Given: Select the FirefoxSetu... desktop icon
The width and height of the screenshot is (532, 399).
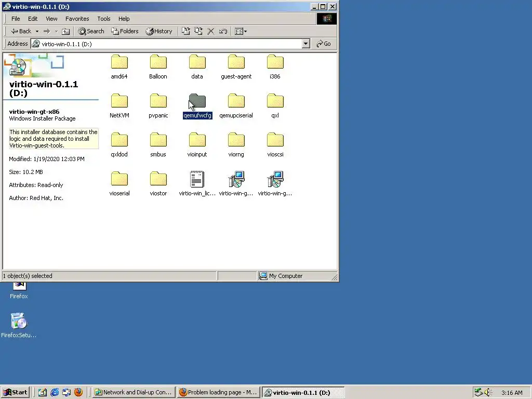Looking at the screenshot, I should click(x=18, y=325).
